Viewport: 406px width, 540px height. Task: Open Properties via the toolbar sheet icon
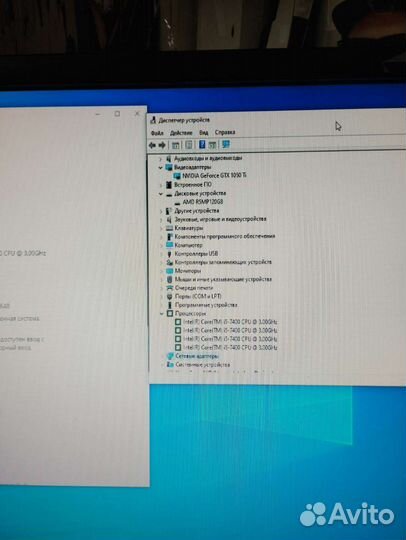click(x=188, y=145)
